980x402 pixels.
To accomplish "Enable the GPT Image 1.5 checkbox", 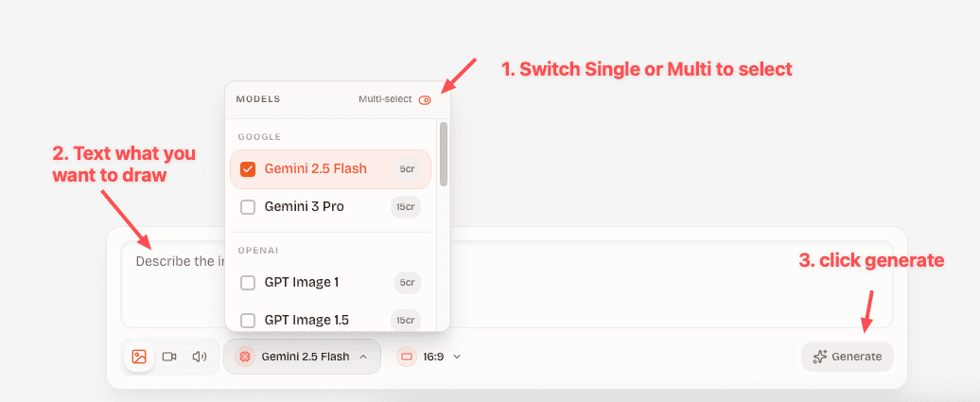I will pyautogui.click(x=248, y=320).
